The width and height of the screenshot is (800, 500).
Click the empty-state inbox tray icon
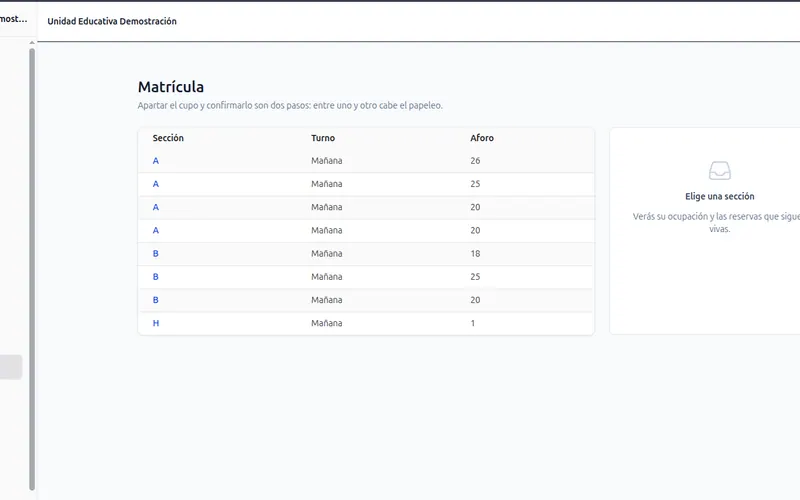[x=719, y=171]
